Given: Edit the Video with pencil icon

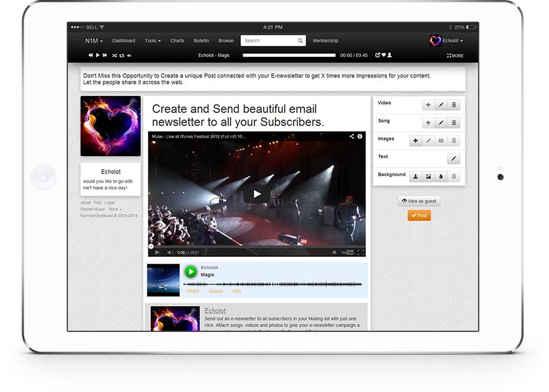Looking at the screenshot, I should coord(441,104).
